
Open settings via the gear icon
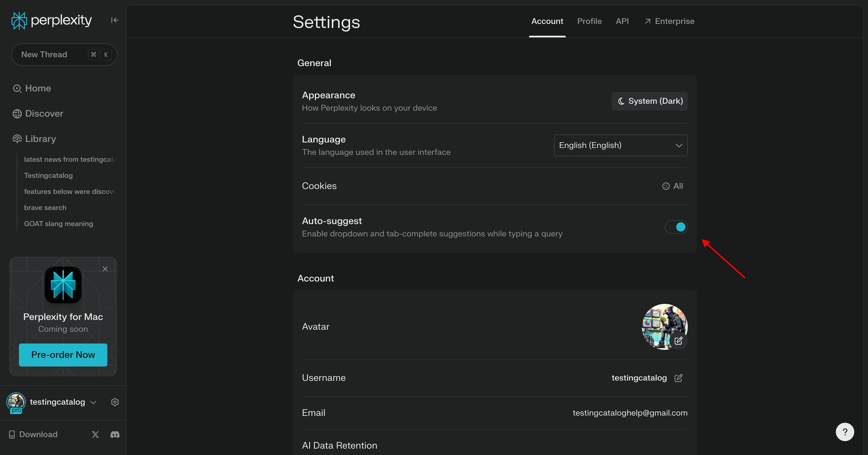(x=115, y=402)
